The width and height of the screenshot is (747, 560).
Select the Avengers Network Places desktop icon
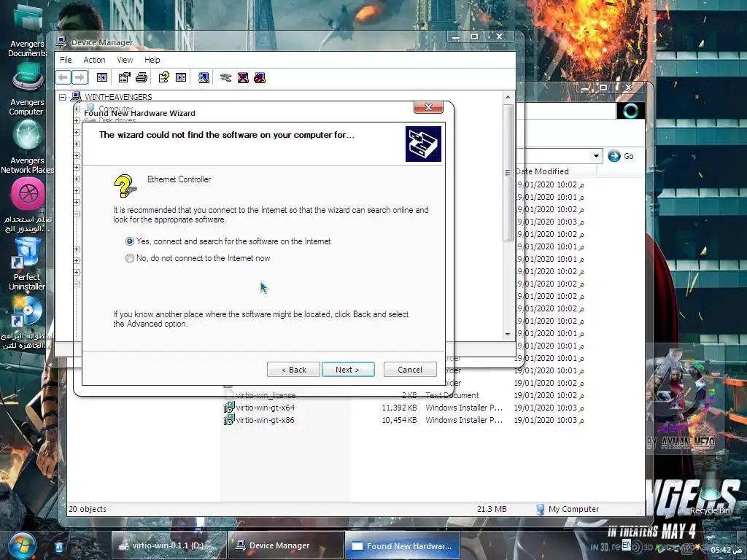(27, 146)
